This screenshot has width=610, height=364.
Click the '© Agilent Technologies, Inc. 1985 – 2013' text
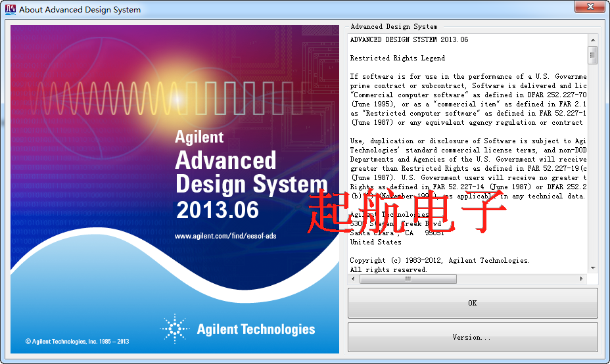click(x=77, y=342)
